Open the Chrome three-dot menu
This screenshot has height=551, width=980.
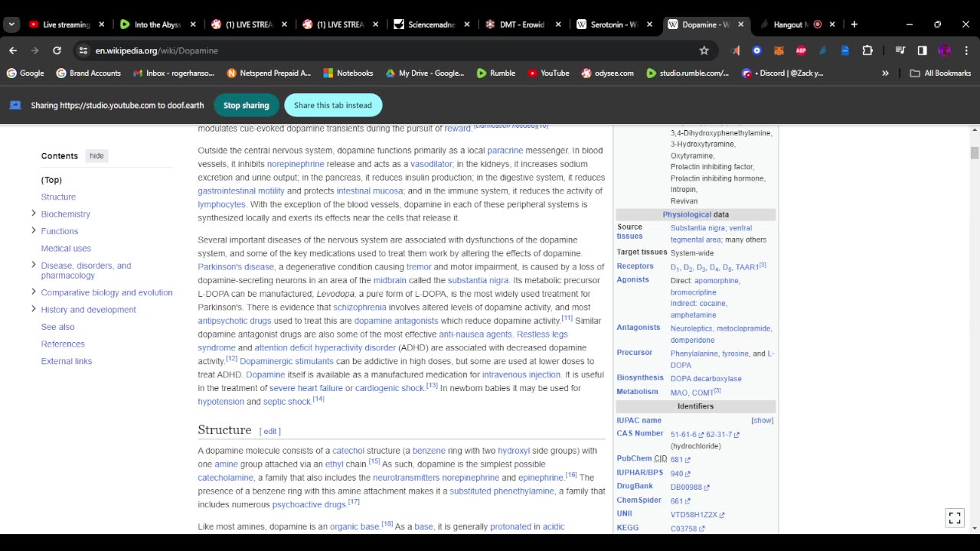pyautogui.click(x=965, y=51)
